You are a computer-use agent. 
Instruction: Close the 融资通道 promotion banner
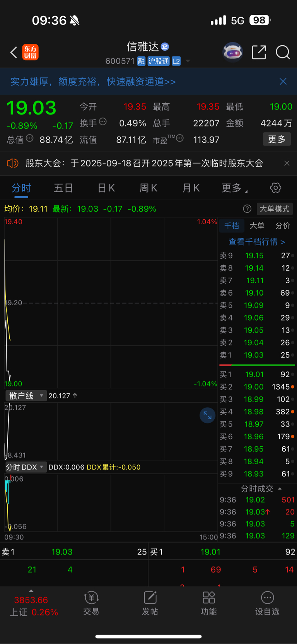point(283,81)
